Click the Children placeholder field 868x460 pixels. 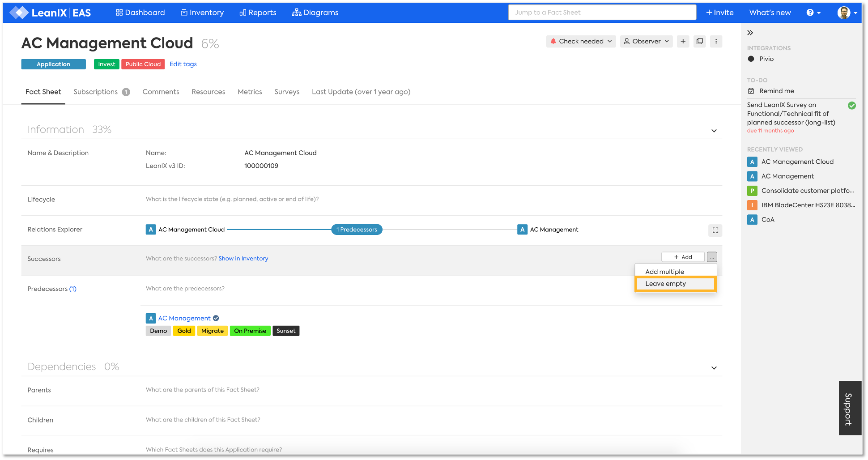pos(203,420)
